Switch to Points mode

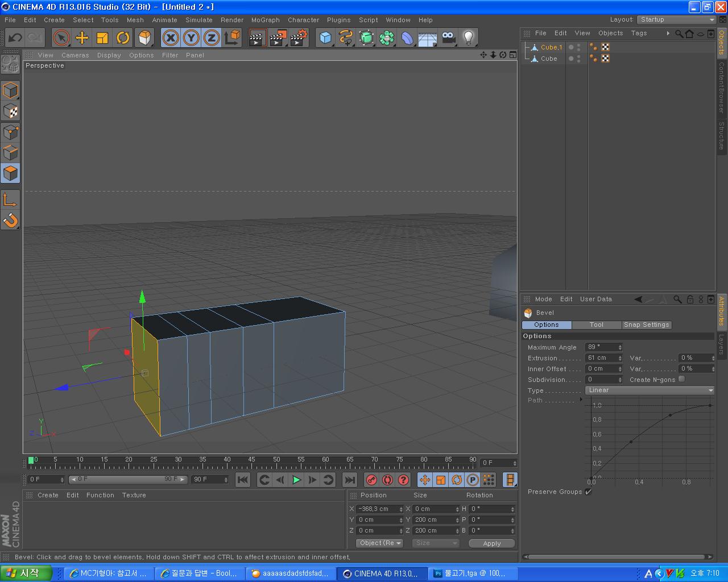point(11,132)
